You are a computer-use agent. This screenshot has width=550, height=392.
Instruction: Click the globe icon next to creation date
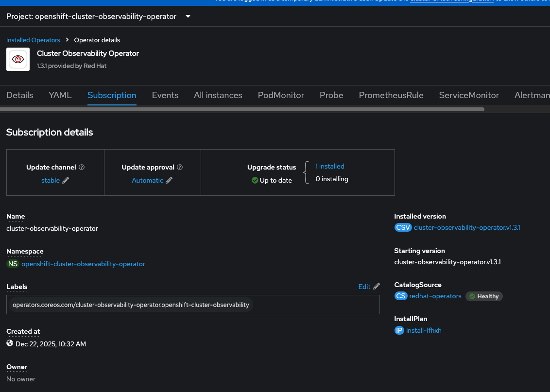click(10, 343)
